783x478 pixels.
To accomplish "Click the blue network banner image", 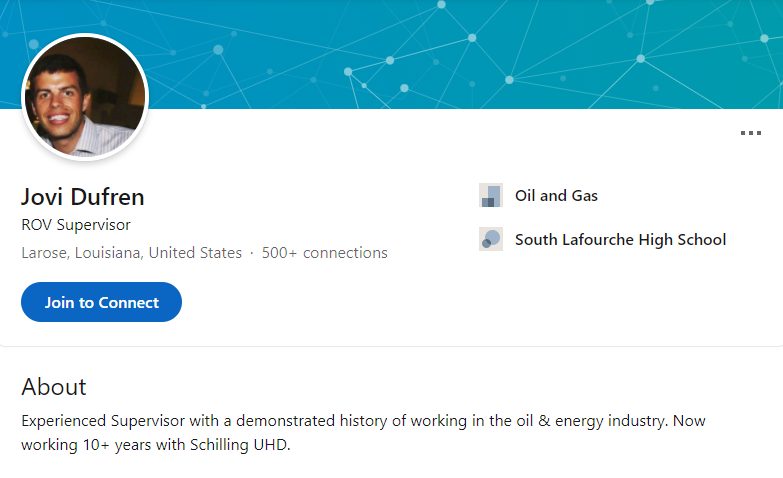I will pos(450,50).
